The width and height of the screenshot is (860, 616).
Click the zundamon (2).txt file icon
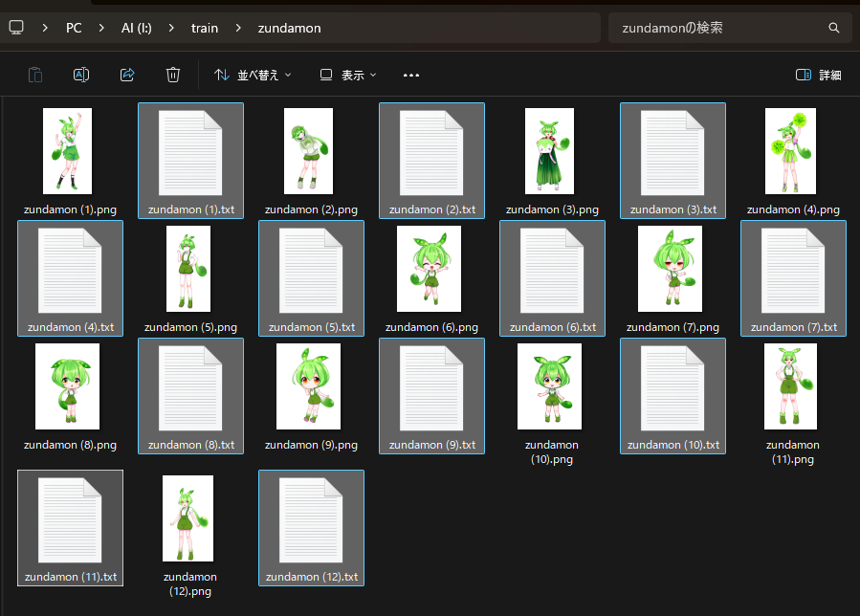pos(431,153)
